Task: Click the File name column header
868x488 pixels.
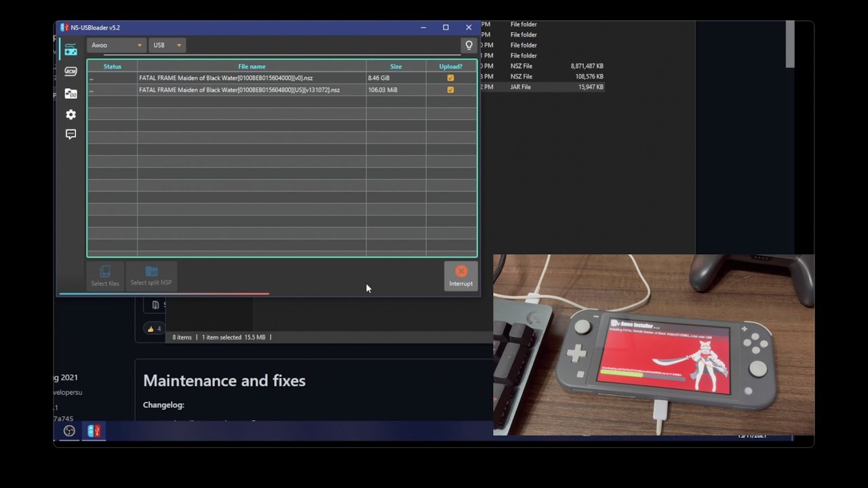Action: pyautogui.click(x=252, y=66)
